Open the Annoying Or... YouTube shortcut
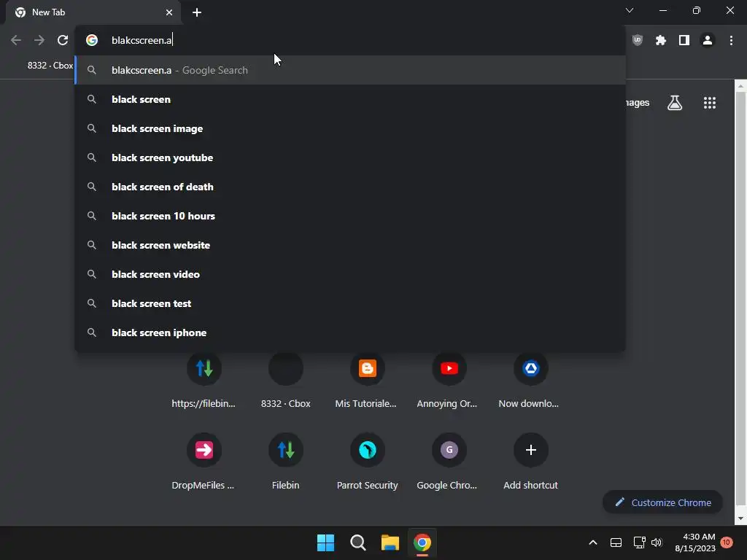The image size is (747, 560). click(449, 380)
